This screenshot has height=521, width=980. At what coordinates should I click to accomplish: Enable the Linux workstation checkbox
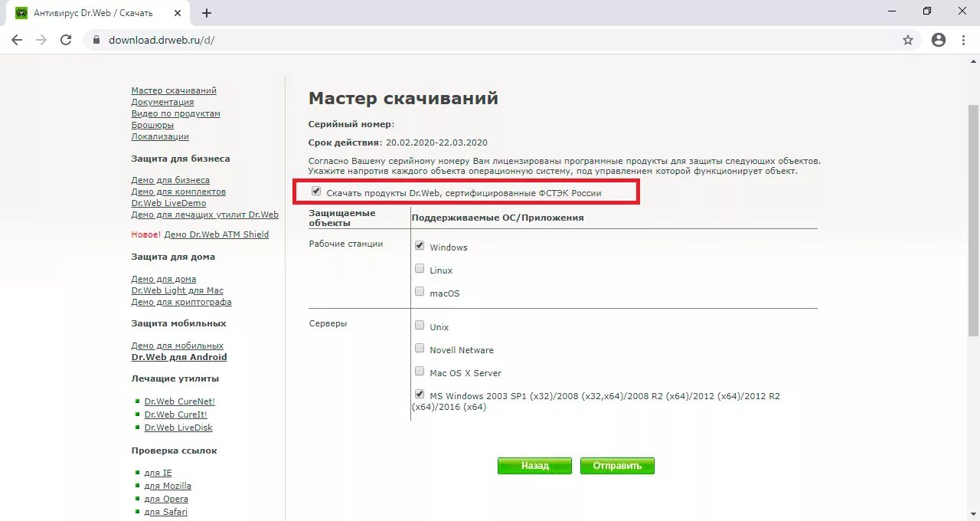point(420,269)
